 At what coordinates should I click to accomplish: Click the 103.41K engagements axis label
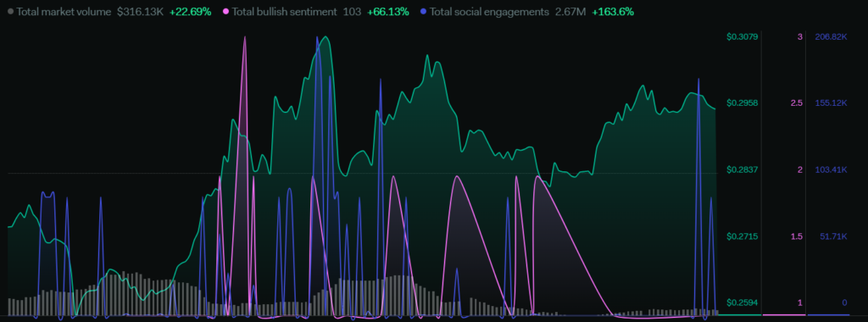[831, 169]
